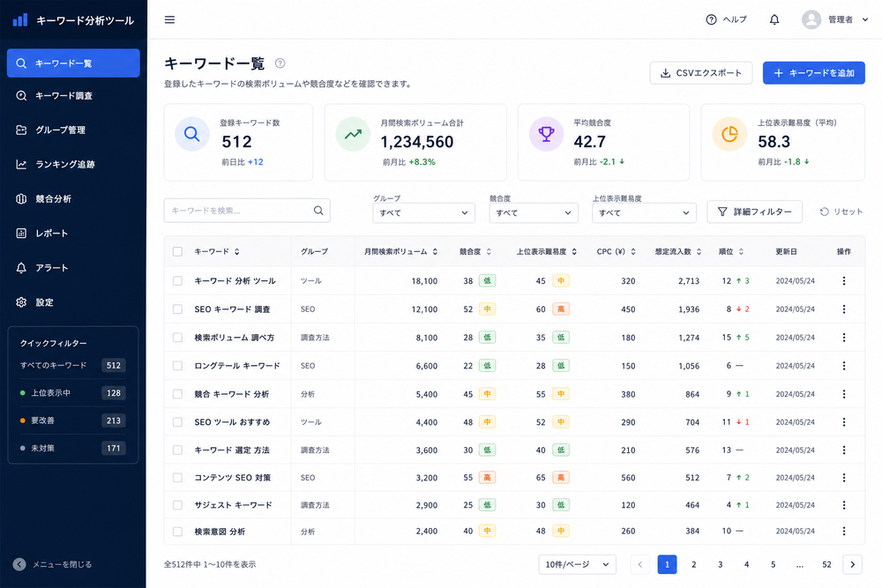Viewport: 882px width, 588px height.
Task: Check the 競合 キーワード 分析 row checkbox
Action: point(177,394)
